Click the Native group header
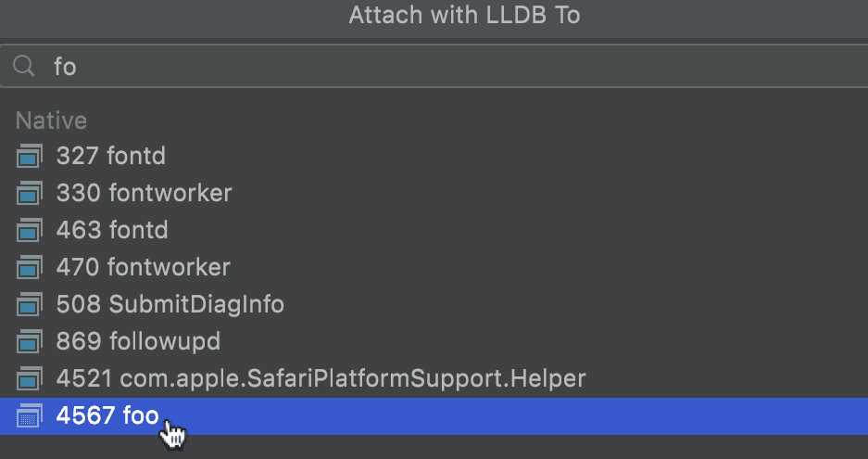The width and height of the screenshot is (868, 459). tap(51, 121)
